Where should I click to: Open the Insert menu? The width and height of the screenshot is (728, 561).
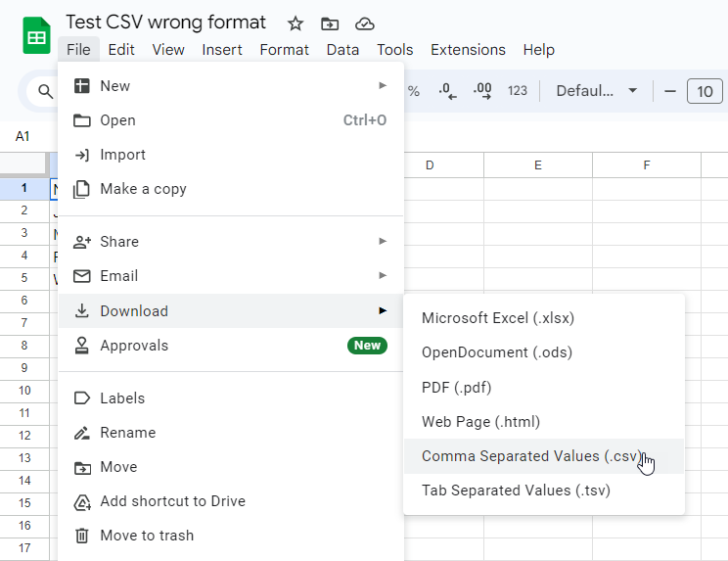(x=222, y=50)
